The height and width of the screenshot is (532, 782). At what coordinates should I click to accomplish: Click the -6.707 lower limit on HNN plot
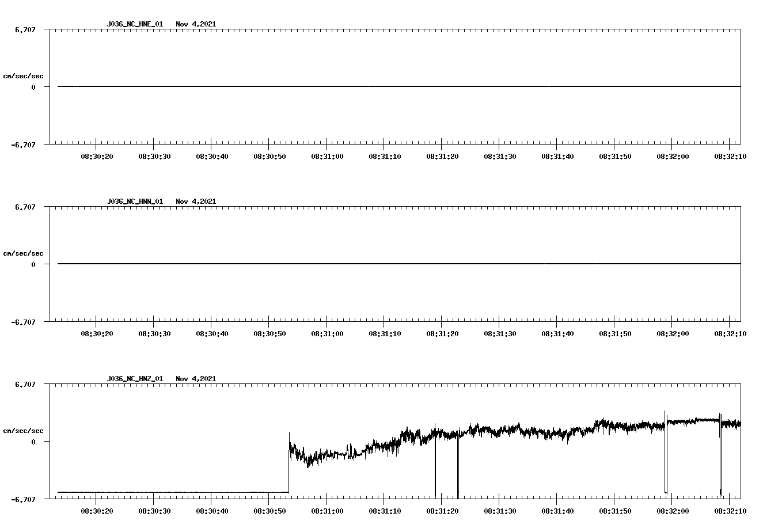click(x=23, y=322)
